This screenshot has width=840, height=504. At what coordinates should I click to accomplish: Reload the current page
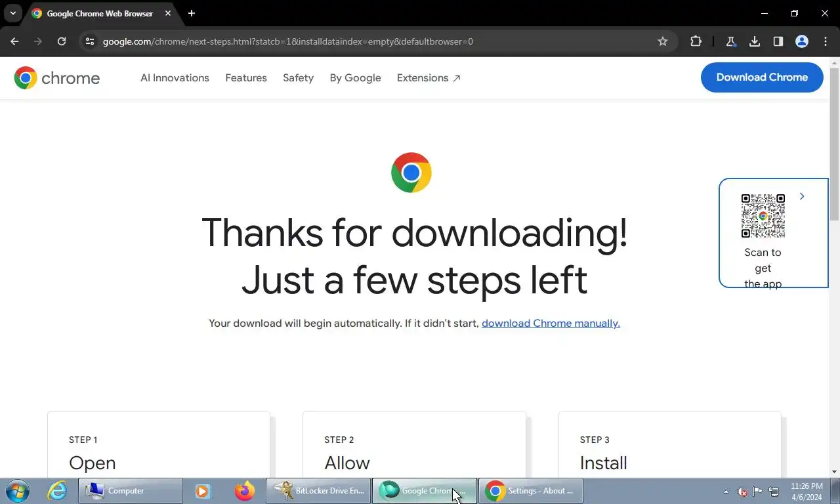(x=62, y=41)
